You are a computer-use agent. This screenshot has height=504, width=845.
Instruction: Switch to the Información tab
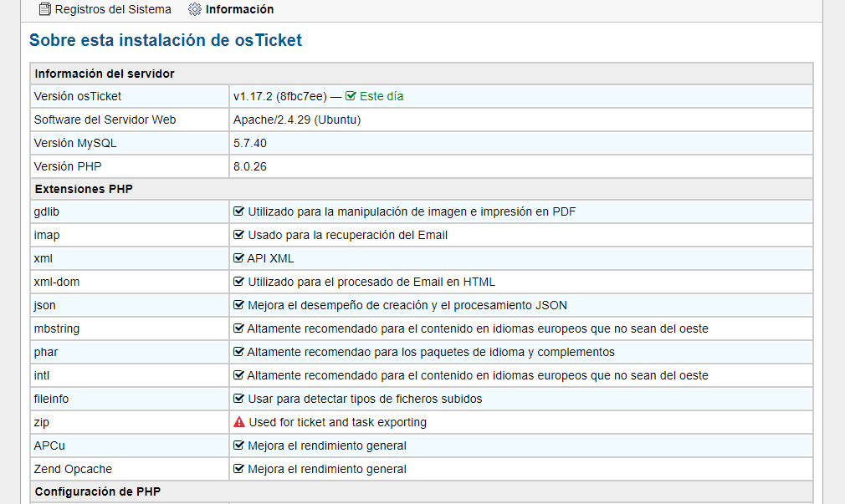(239, 10)
